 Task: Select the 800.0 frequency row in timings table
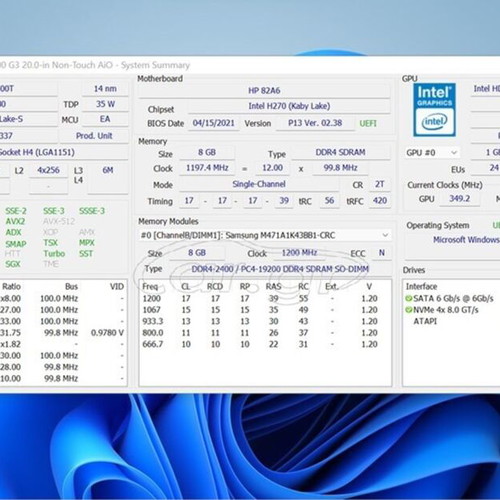[x=265, y=333]
